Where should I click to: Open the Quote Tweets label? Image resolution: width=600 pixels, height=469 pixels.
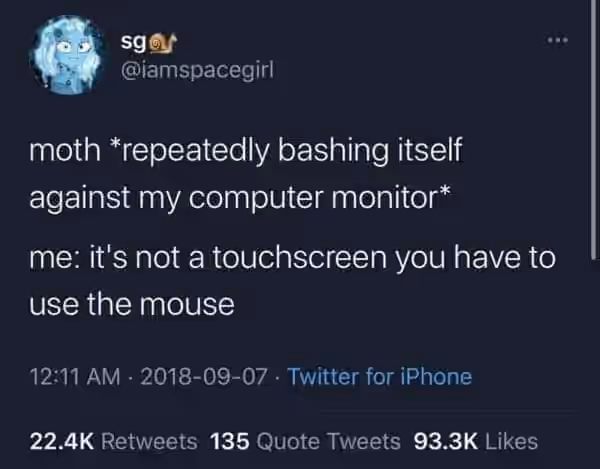pyautogui.click(x=328, y=441)
